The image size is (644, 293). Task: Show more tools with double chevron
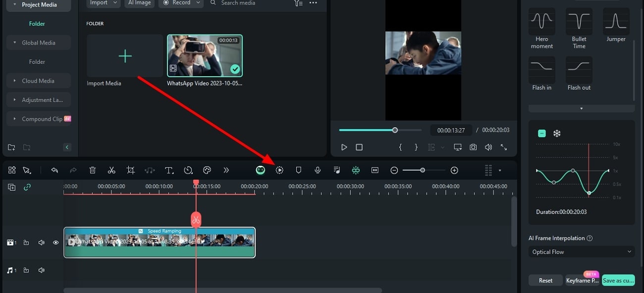click(x=226, y=170)
